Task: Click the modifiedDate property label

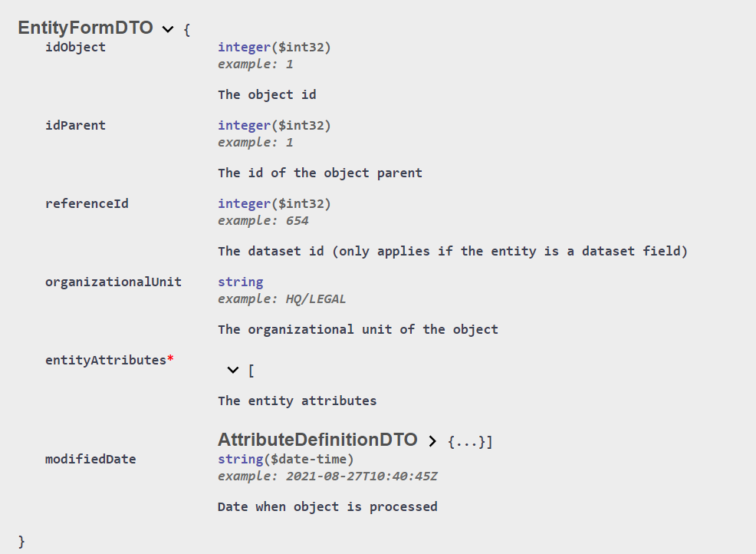Action: [x=90, y=459]
